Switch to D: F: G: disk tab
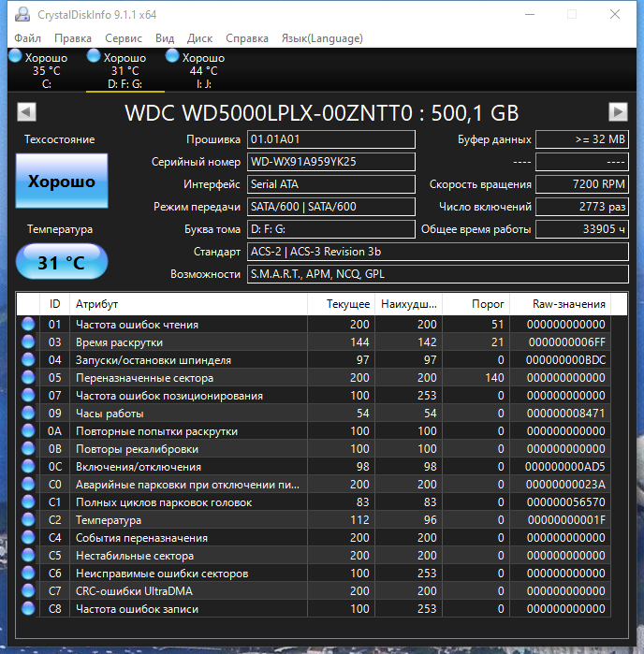The image size is (644, 654). (x=124, y=71)
